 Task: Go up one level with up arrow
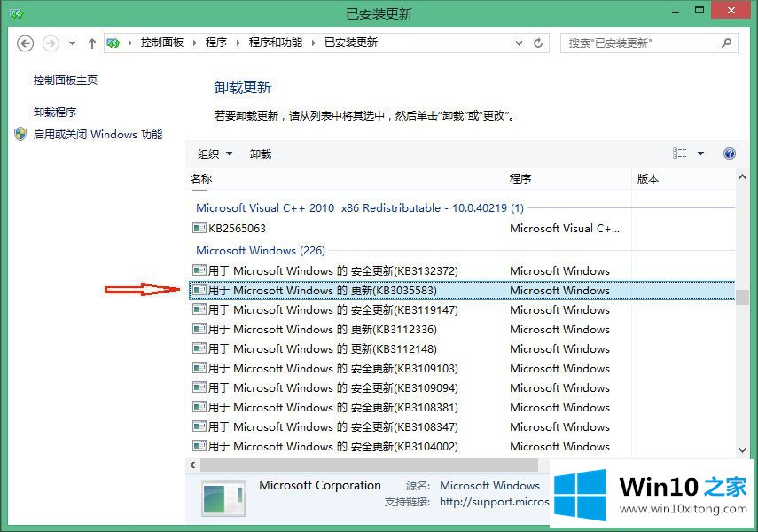coord(92,43)
